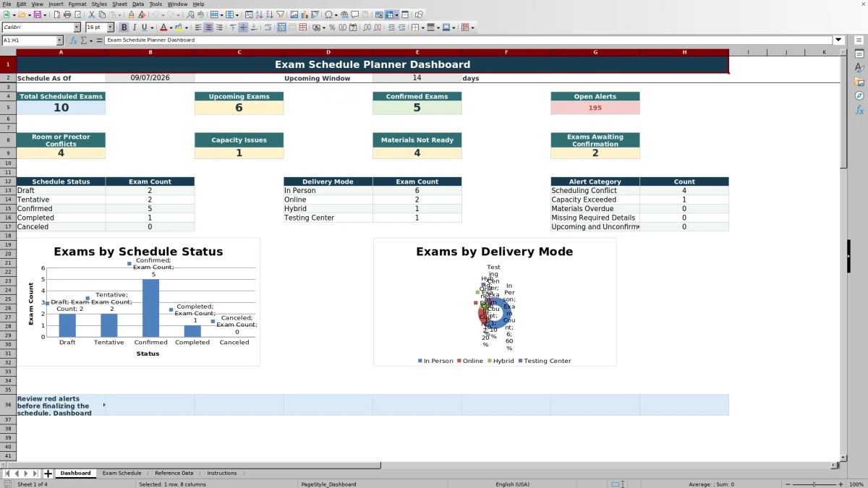The height and width of the screenshot is (488, 868).
Task: Open sidebar Styles panel icon
Action: pyautogui.click(x=859, y=68)
